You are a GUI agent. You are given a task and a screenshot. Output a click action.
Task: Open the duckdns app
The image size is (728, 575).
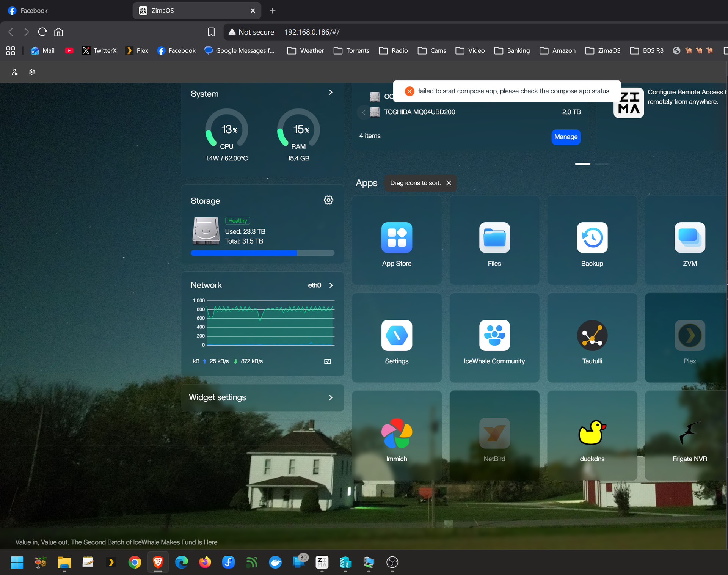[x=592, y=433]
